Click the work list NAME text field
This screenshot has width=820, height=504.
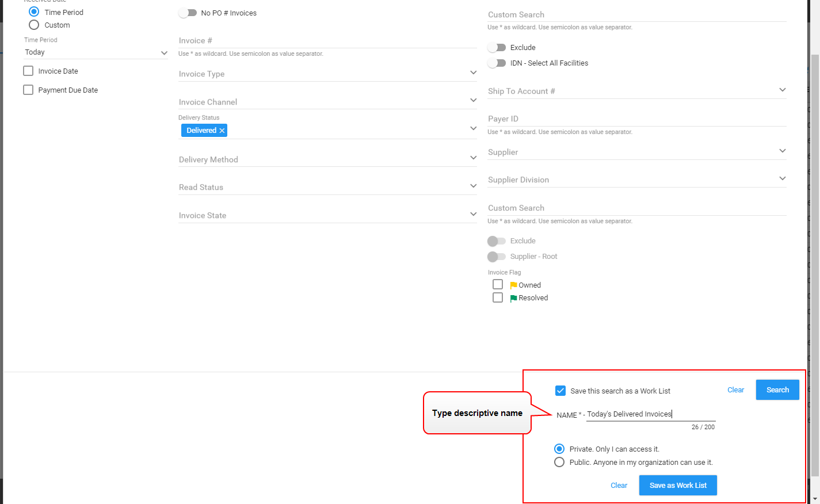[x=650, y=414]
